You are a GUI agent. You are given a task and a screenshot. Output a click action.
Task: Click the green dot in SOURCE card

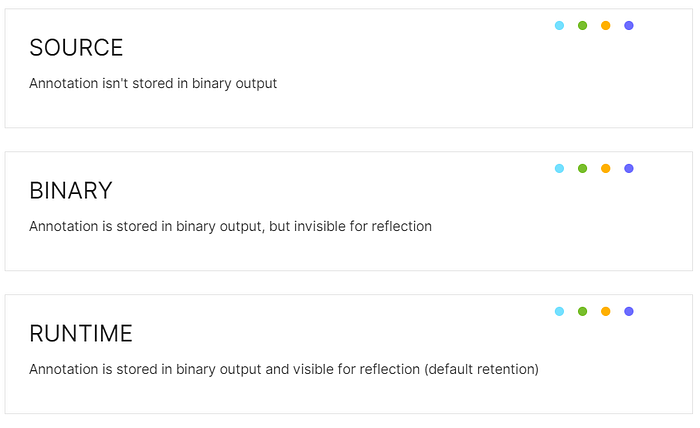point(582,25)
